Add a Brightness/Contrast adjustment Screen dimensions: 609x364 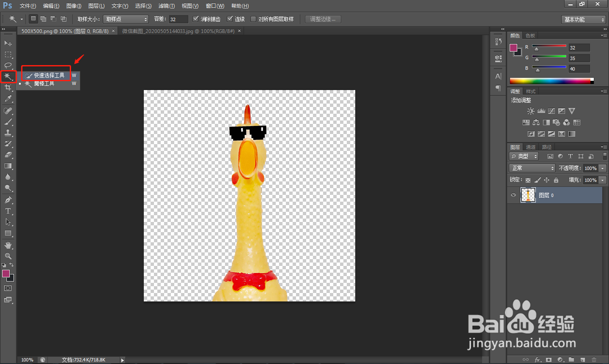coord(531,111)
